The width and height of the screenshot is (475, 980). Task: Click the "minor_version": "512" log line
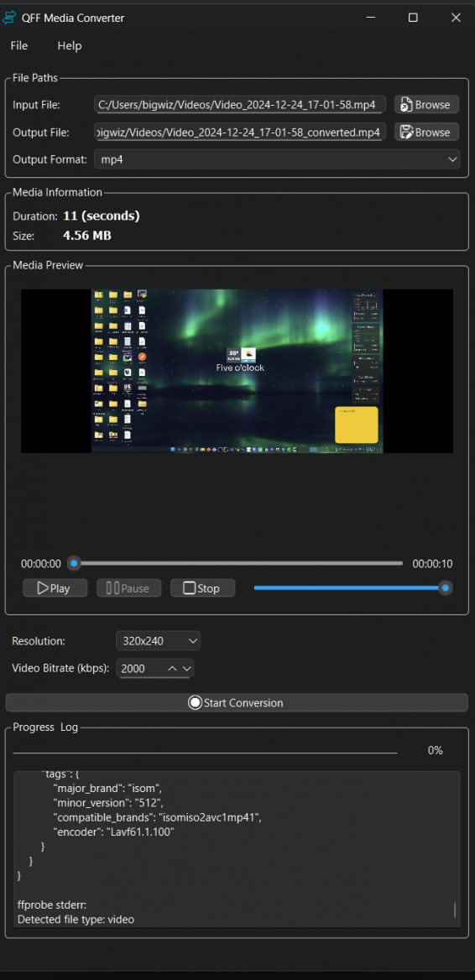[108, 802]
